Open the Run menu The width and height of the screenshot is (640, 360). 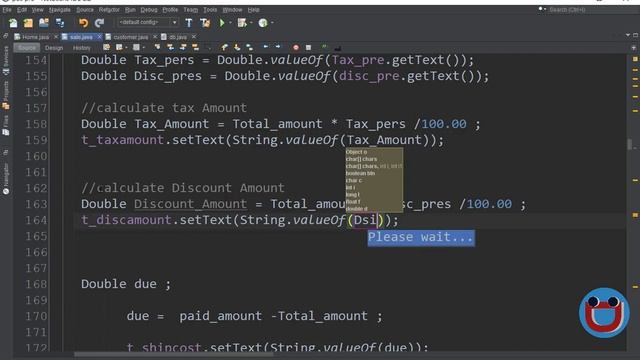130,10
